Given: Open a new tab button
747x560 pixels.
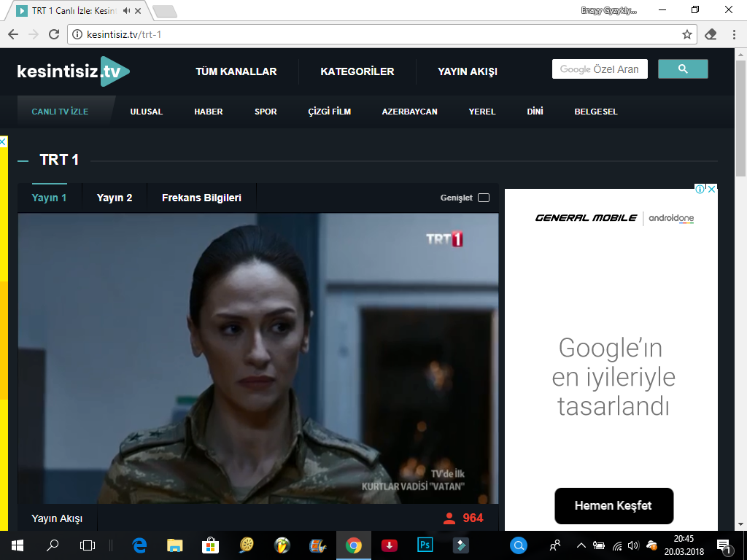Looking at the screenshot, I should (165, 12).
